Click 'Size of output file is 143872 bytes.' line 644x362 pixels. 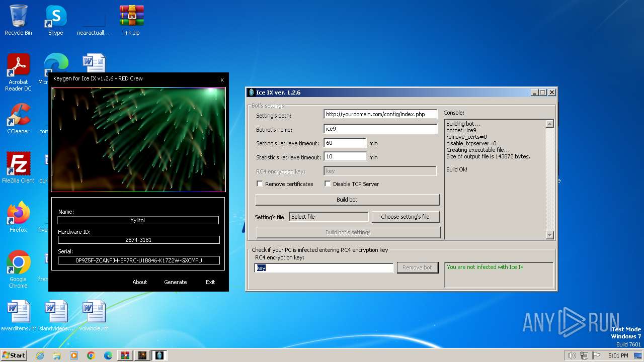coord(488,156)
